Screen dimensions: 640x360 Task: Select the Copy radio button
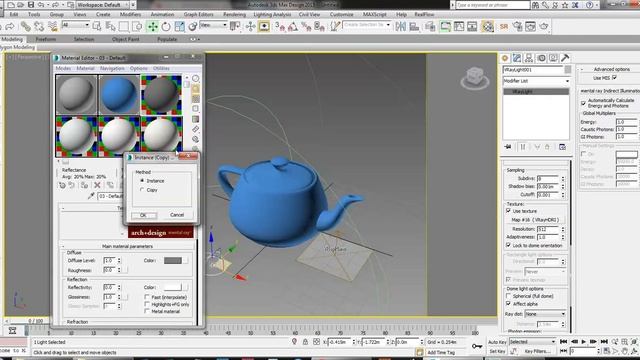pyautogui.click(x=142, y=190)
